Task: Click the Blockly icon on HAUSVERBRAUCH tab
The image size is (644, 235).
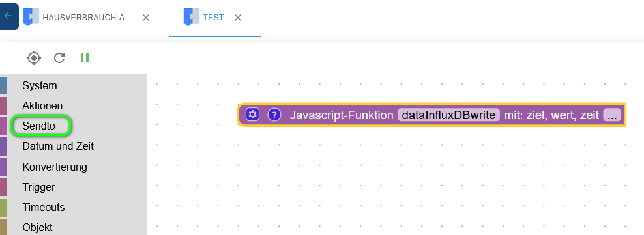Action: click(31, 17)
